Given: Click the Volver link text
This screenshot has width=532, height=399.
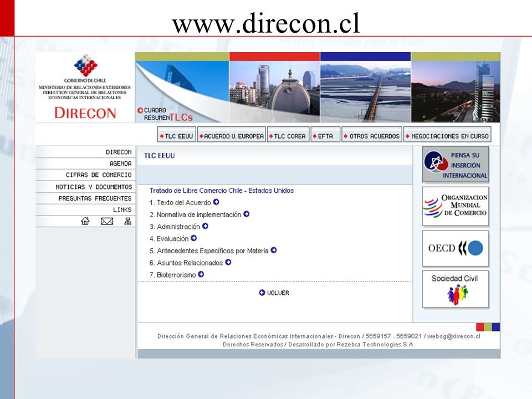Looking at the screenshot, I should coord(278,293).
